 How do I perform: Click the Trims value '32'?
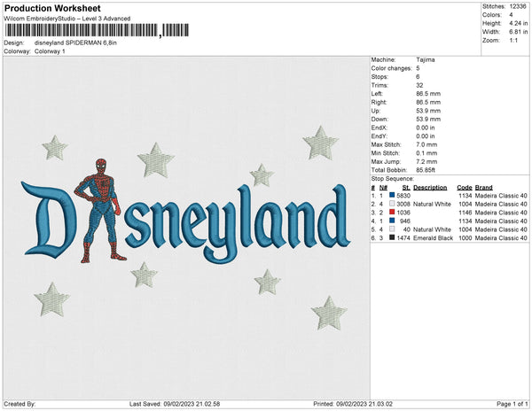(419, 85)
